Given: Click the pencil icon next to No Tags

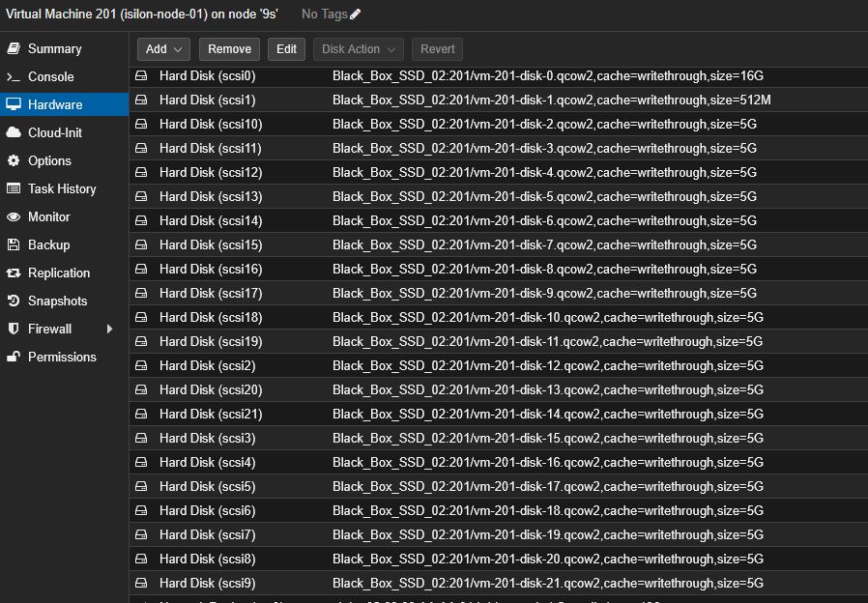Looking at the screenshot, I should (x=356, y=14).
